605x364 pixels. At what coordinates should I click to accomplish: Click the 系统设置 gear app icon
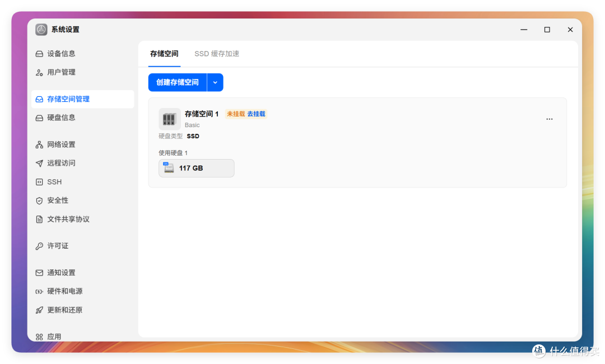pos(41,30)
